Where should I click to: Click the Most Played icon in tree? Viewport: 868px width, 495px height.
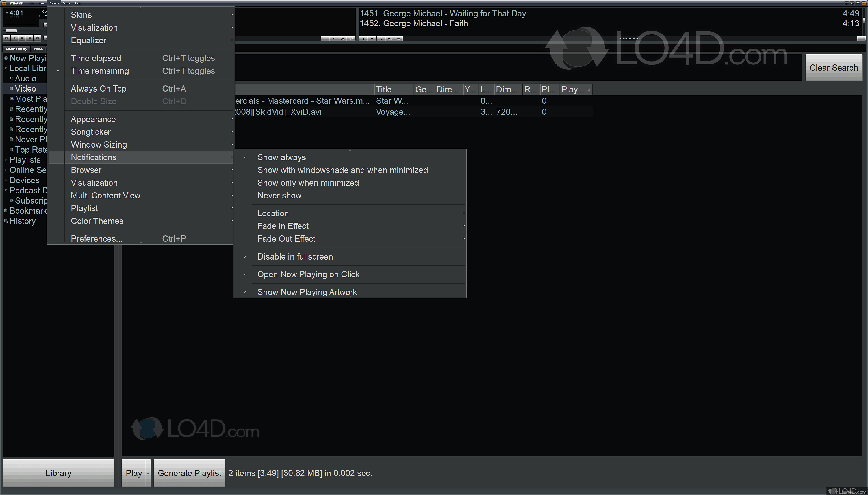(x=11, y=99)
